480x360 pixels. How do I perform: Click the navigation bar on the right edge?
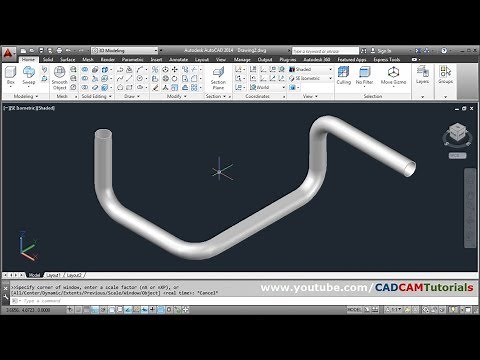tap(470, 208)
